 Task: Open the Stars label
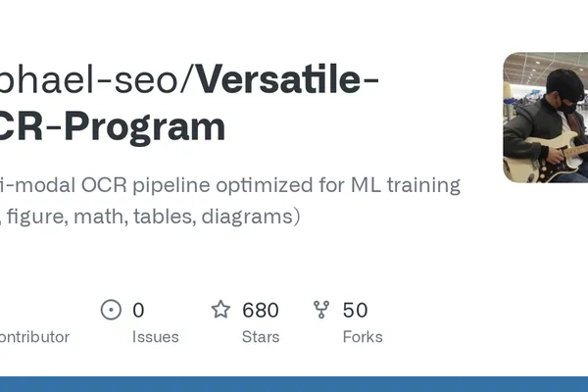pyautogui.click(x=261, y=337)
